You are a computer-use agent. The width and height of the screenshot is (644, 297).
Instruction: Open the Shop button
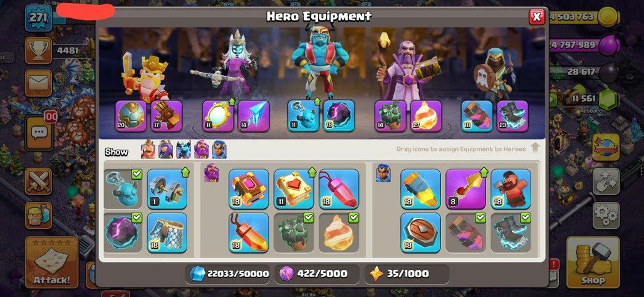click(x=593, y=263)
